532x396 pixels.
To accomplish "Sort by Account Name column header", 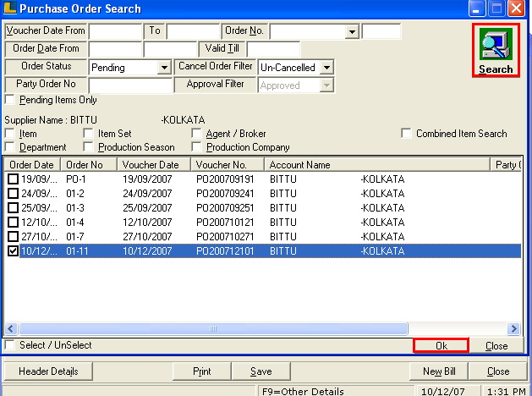I will coord(377,165).
